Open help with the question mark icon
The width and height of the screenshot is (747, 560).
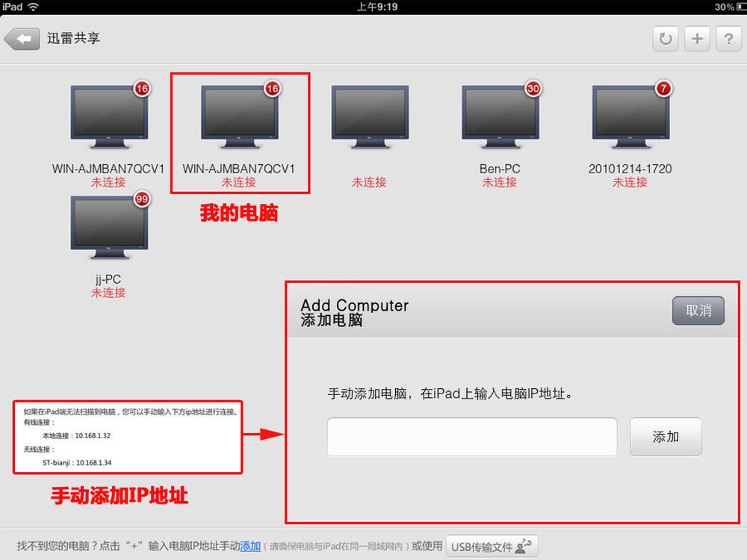728,39
